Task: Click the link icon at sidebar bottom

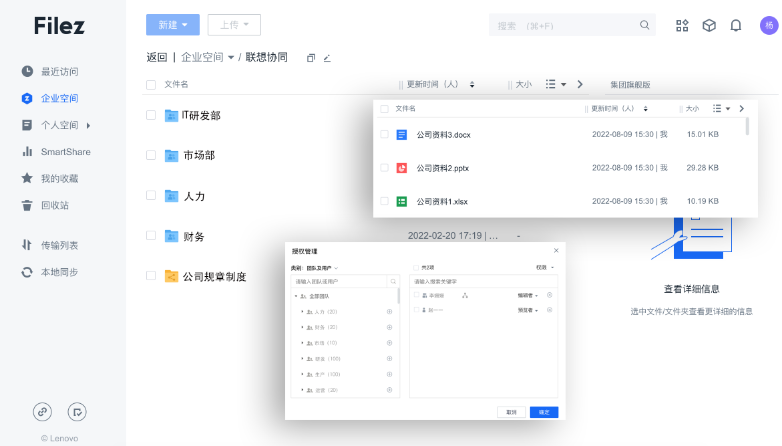Action: (x=42, y=412)
